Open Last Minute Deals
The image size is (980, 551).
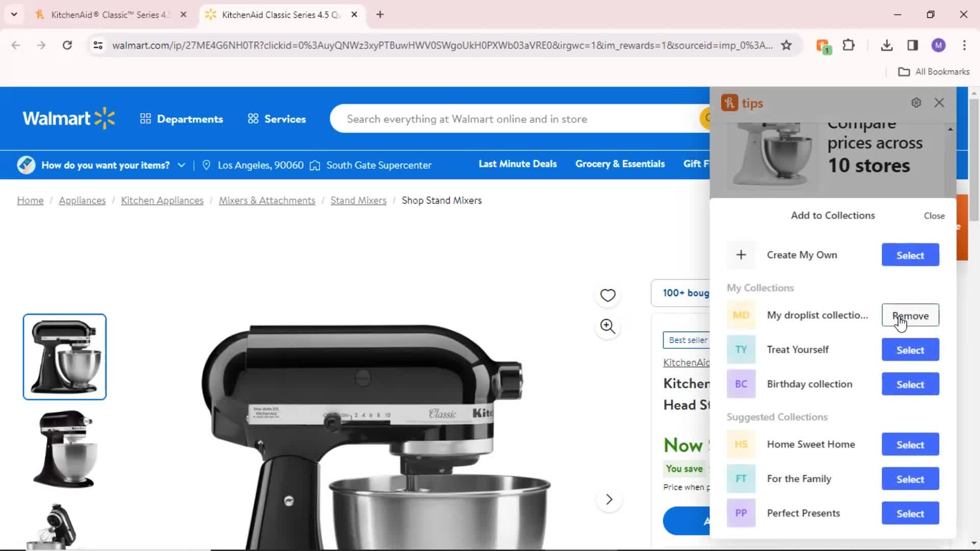(x=518, y=164)
